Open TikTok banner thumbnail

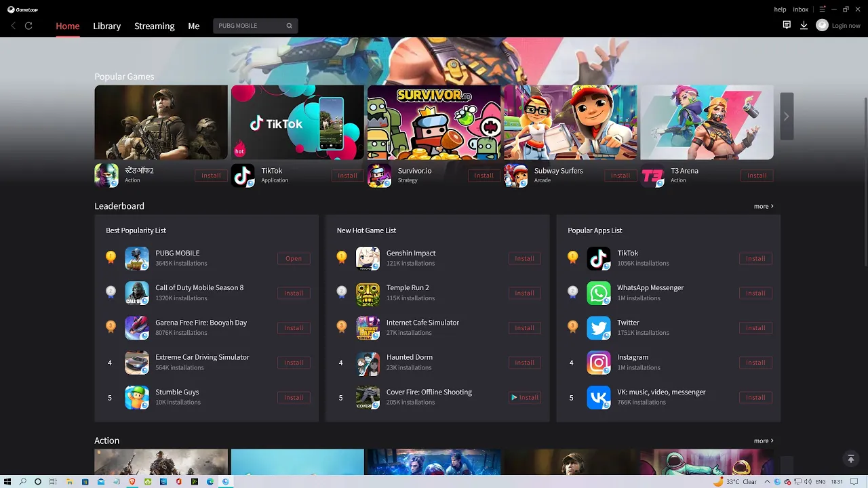click(x=298, y=122)
